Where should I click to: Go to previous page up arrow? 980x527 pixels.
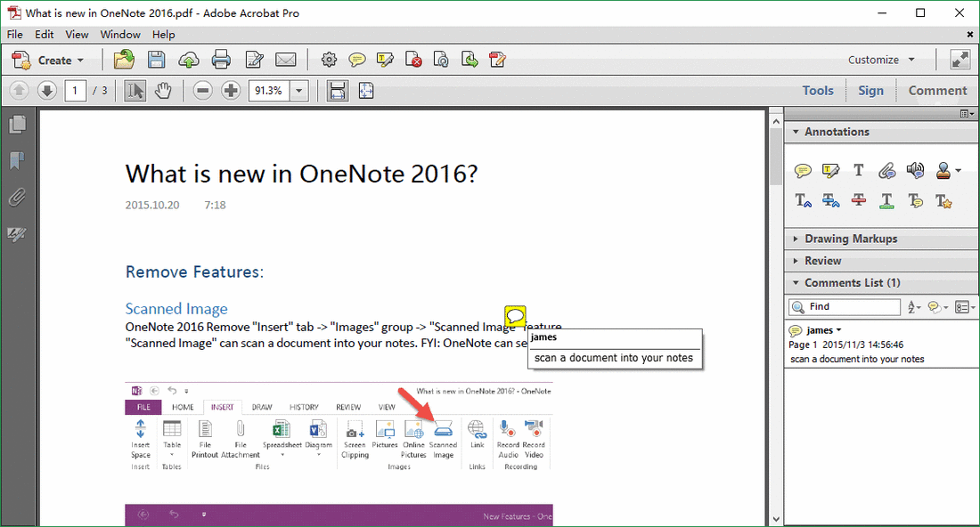click(x=19, y=91)
